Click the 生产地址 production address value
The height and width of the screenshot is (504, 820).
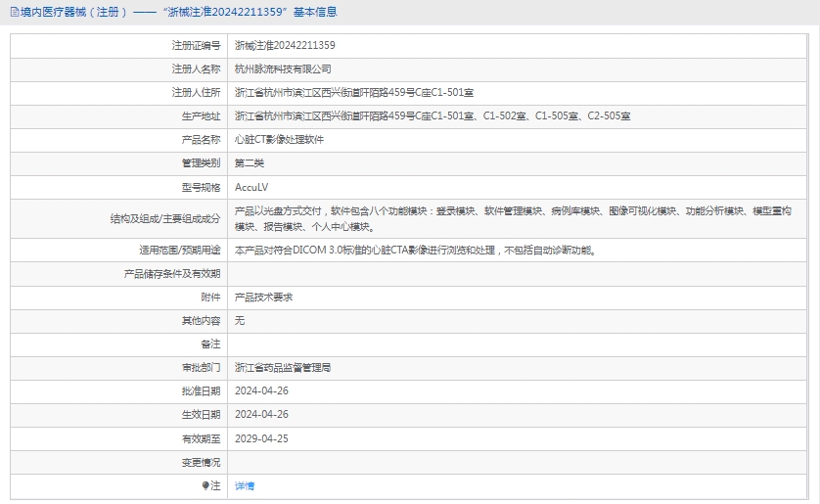point(433,116)
